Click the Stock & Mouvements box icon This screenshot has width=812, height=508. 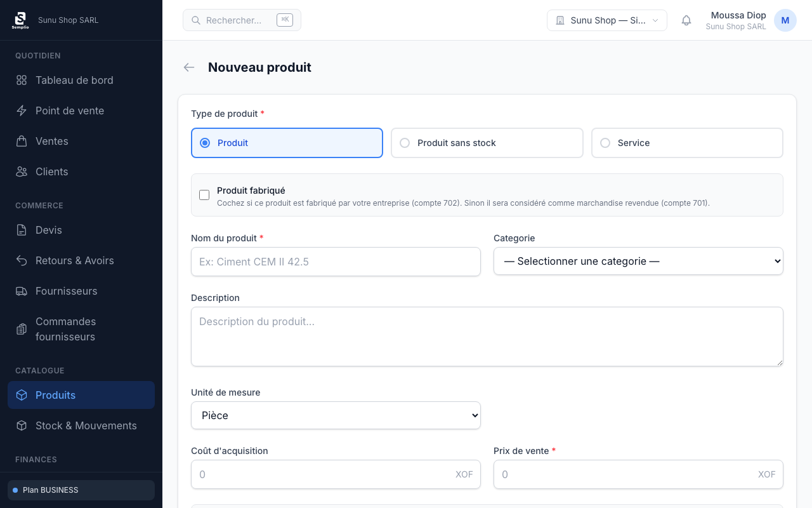tap(22, 425)
